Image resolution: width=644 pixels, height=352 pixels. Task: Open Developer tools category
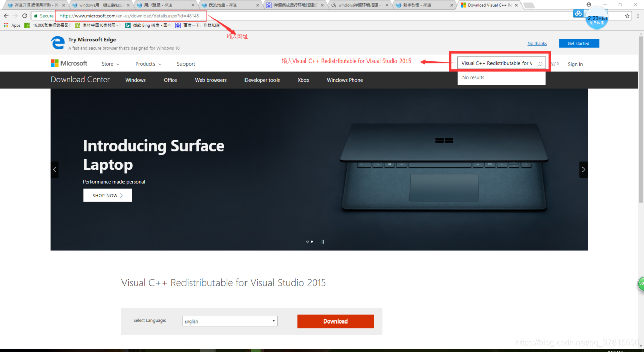[x=262, y=80]
